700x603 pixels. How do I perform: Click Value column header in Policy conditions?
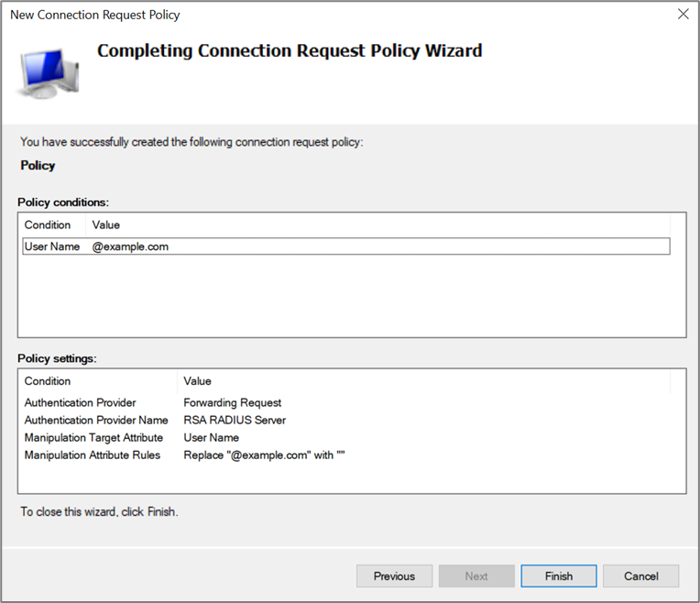(x=106, y=225)
